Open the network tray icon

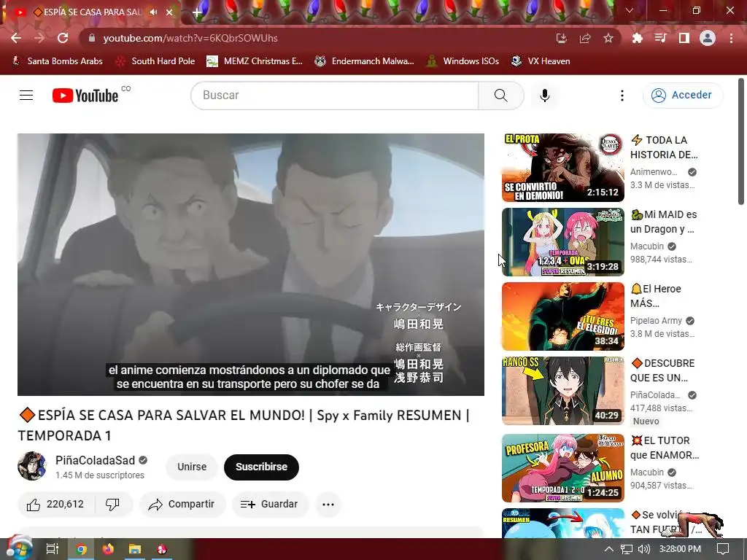tap(627, 549)
